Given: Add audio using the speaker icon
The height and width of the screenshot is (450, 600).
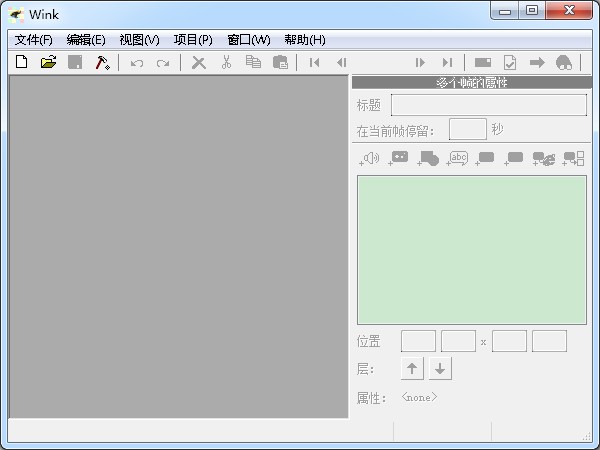Looking at the screenshot, I should coord(369,158).
